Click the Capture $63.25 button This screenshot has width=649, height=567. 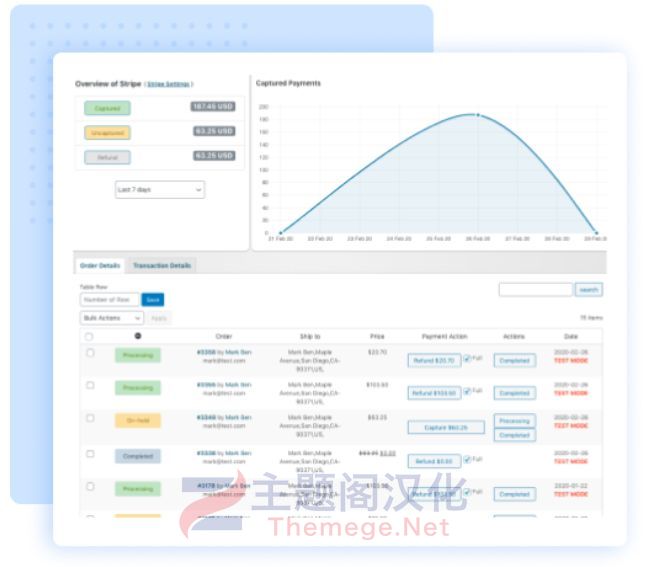pyautogui.click(x=446, y=428)
